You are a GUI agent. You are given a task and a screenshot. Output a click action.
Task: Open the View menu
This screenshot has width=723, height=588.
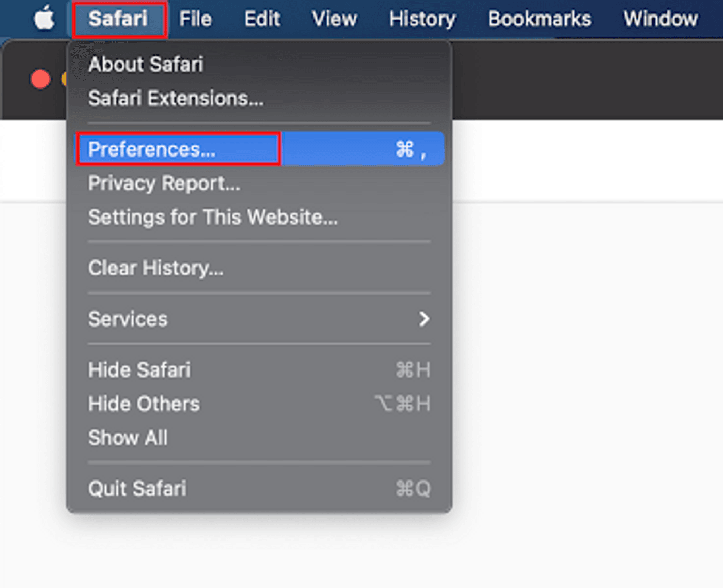pos(334,19)
